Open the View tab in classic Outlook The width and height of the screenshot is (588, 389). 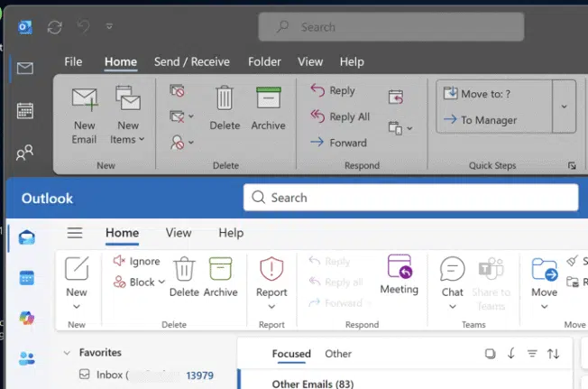tap(310, 61)
